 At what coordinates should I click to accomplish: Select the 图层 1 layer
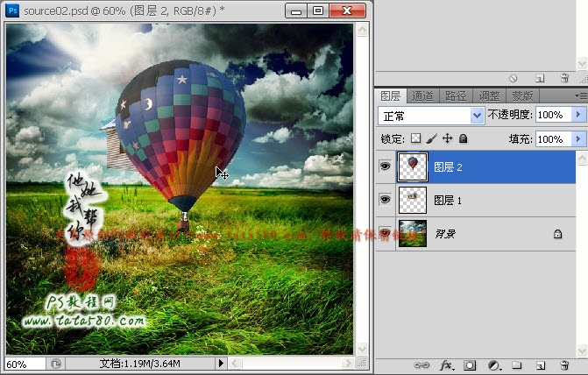click(491, 201)
